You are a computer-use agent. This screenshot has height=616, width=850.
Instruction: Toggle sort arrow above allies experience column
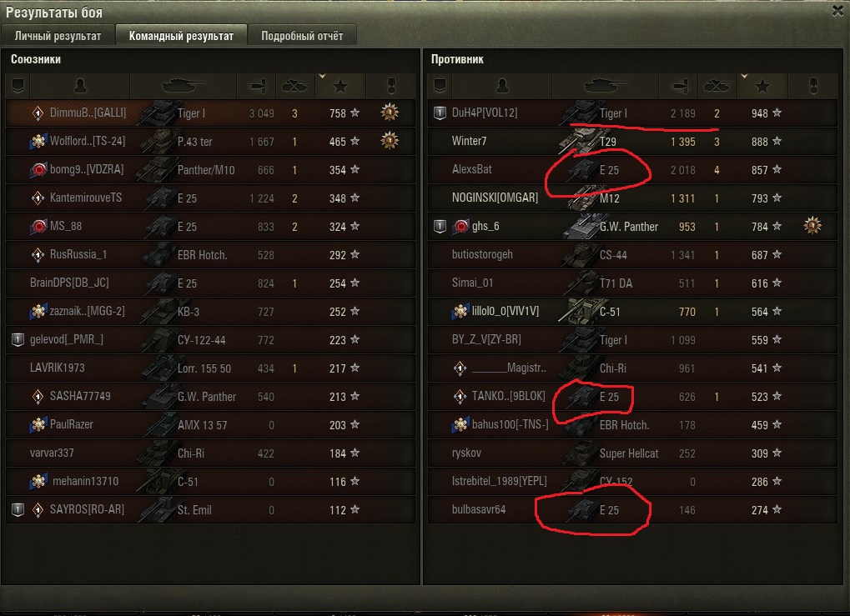(x=322, y=77)
